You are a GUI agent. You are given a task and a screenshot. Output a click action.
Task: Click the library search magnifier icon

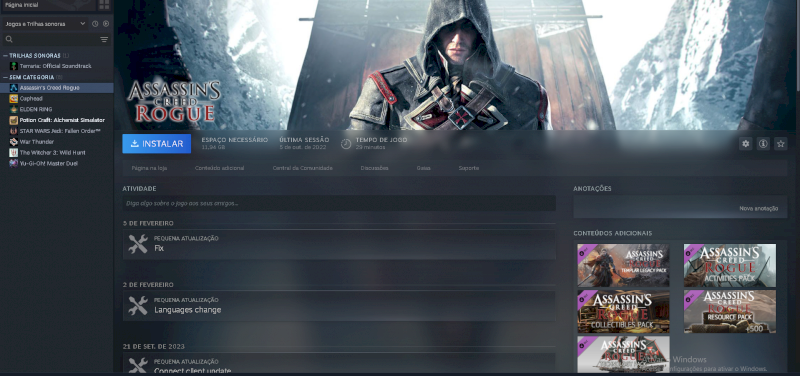pyautogui.click(x=9, y=39)
